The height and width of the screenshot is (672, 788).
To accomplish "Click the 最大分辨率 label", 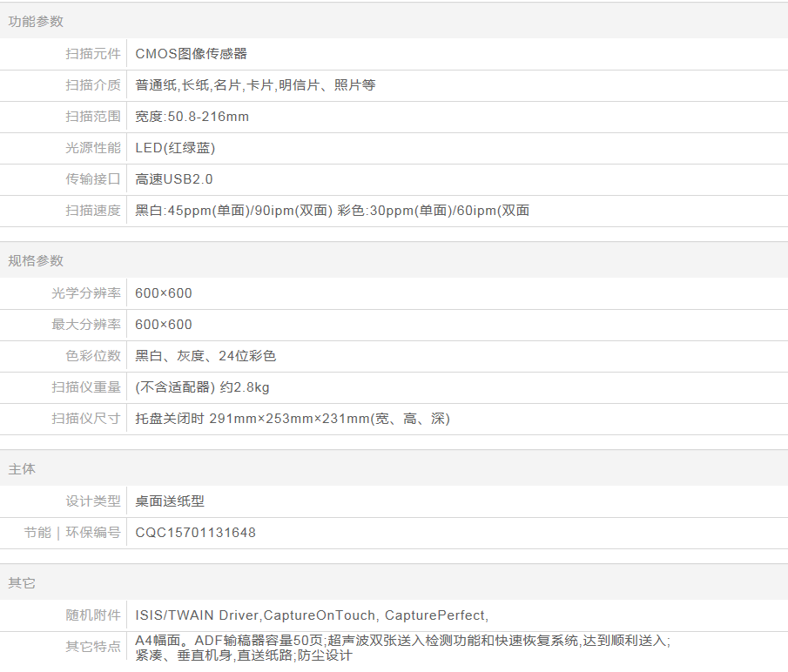I will coord(86,325).
